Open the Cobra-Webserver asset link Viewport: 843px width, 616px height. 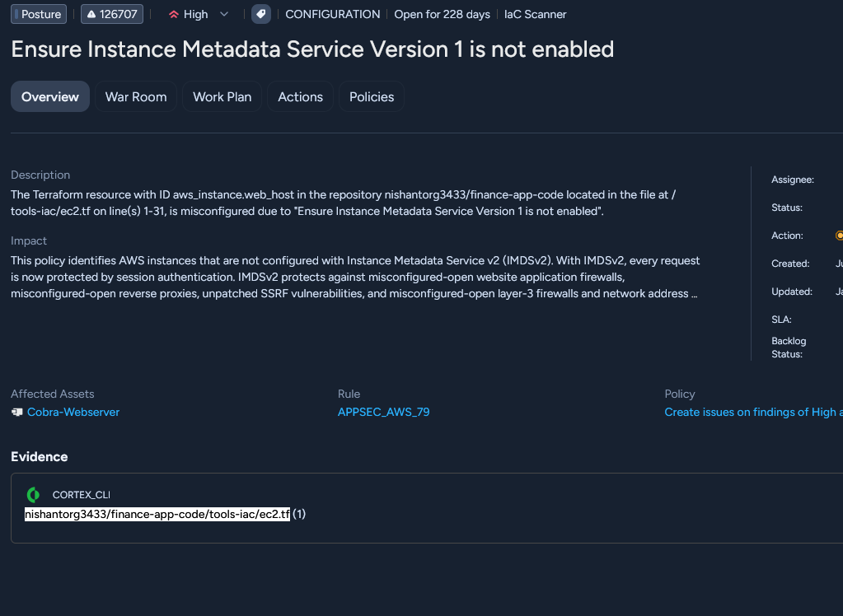coord(73,412)
